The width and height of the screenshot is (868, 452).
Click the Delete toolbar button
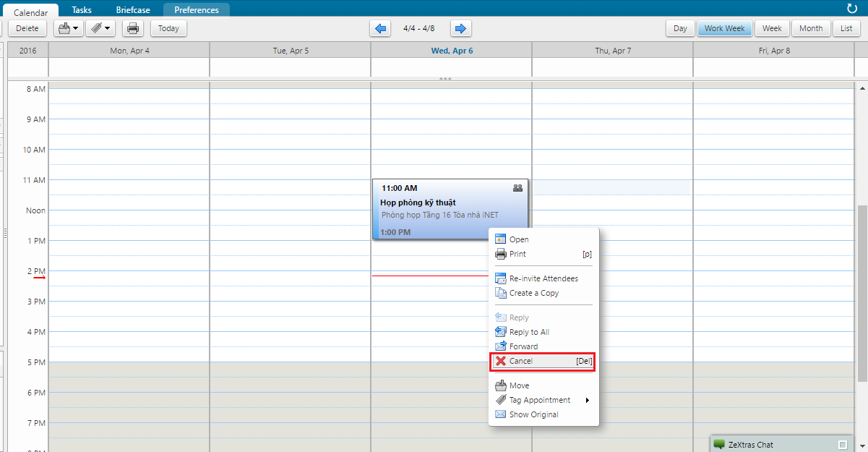(27, 28)
